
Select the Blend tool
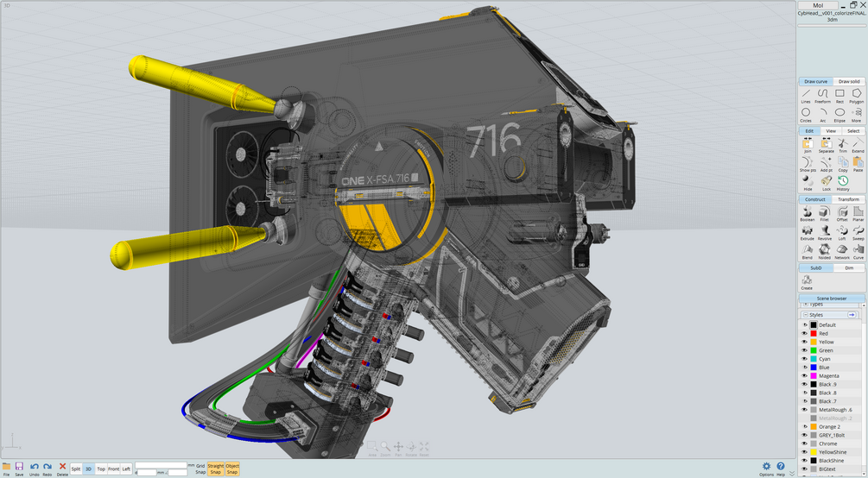pos(807,252)
